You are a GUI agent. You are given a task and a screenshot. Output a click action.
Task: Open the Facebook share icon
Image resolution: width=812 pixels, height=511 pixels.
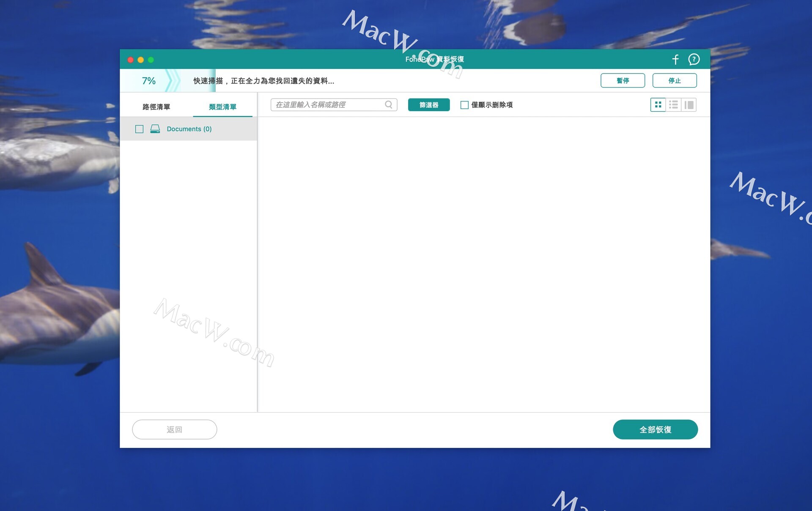click(675, 60)
